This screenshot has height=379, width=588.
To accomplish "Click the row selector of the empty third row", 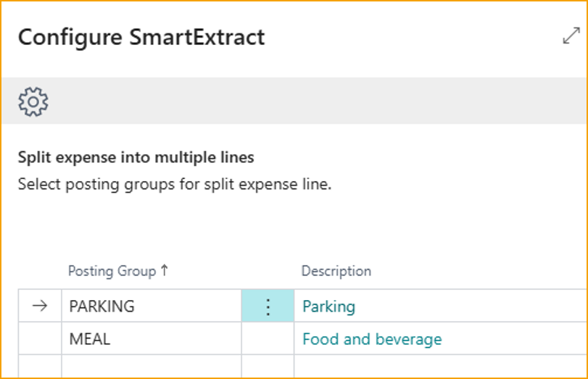I will (x=41, y=367).
